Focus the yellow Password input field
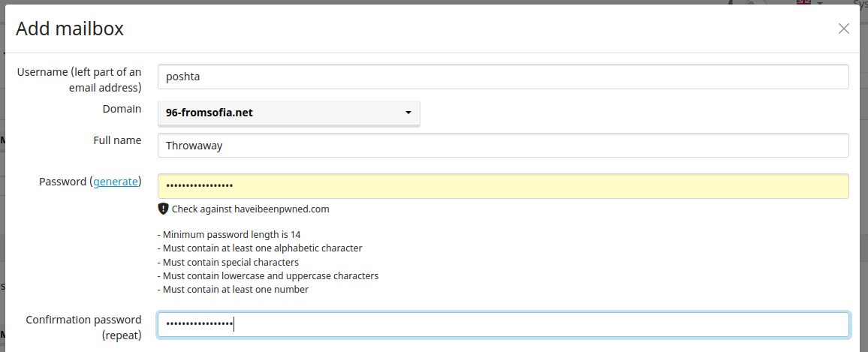Viewport: 868px width, 352px height. [502, 186]
